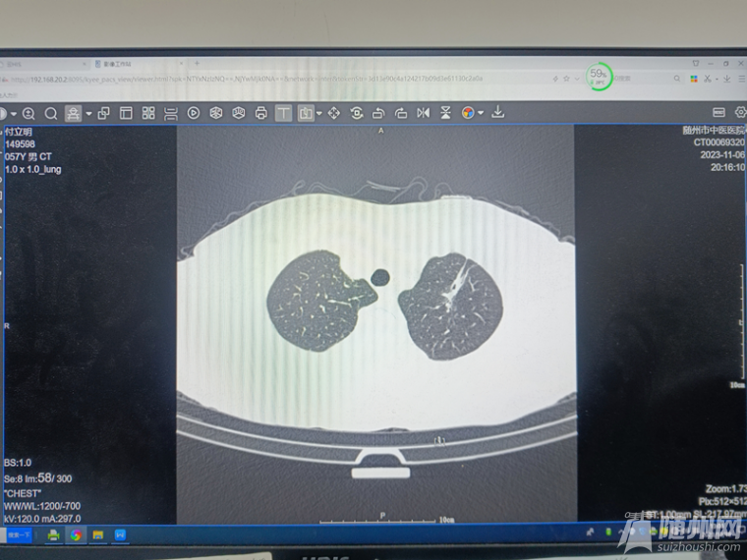747x560 pixels.
Task: Open the four-square grid layout icon
Action: pos(148,113)
